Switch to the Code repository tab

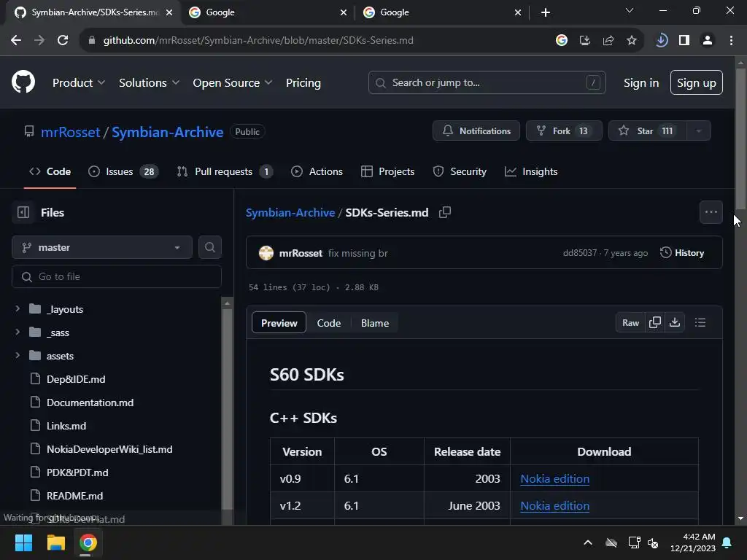50,171
